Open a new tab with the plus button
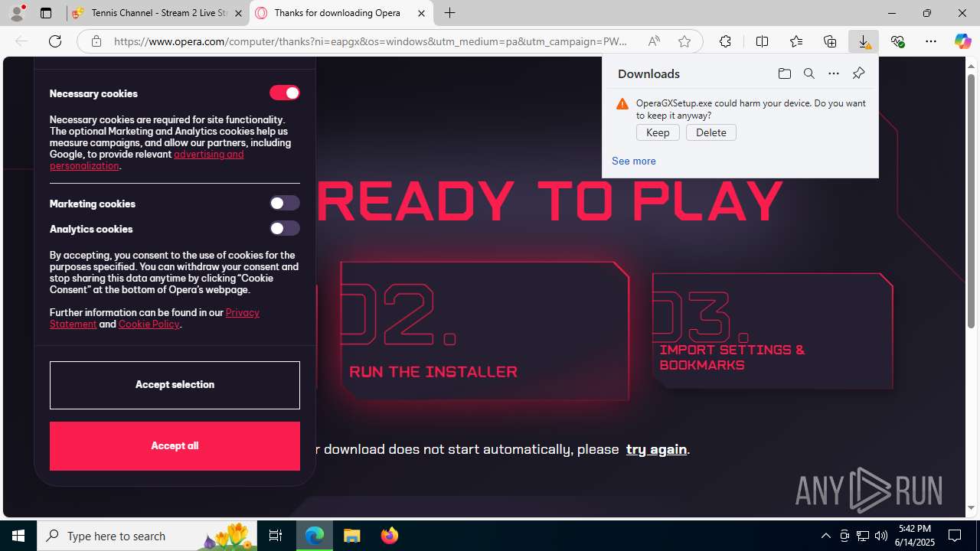The image size is (980, 551). (x=450, y=13)
